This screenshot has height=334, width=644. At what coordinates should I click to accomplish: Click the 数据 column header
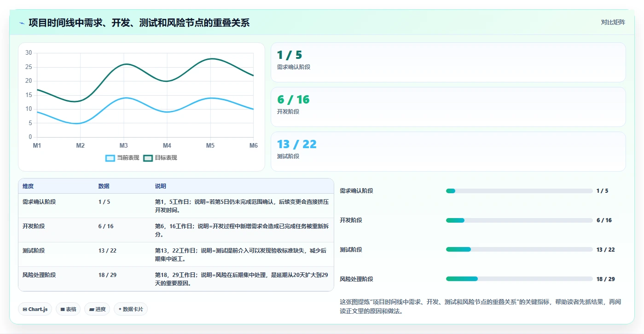pos(104,186)
